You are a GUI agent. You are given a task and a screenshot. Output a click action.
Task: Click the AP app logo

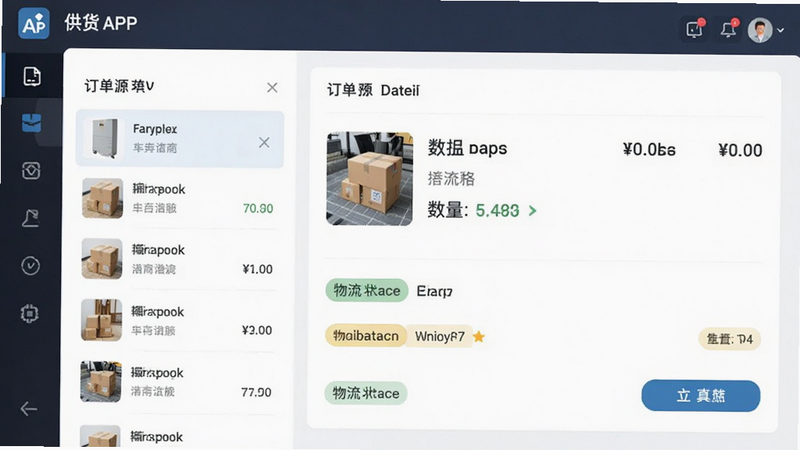click(34, 23)
